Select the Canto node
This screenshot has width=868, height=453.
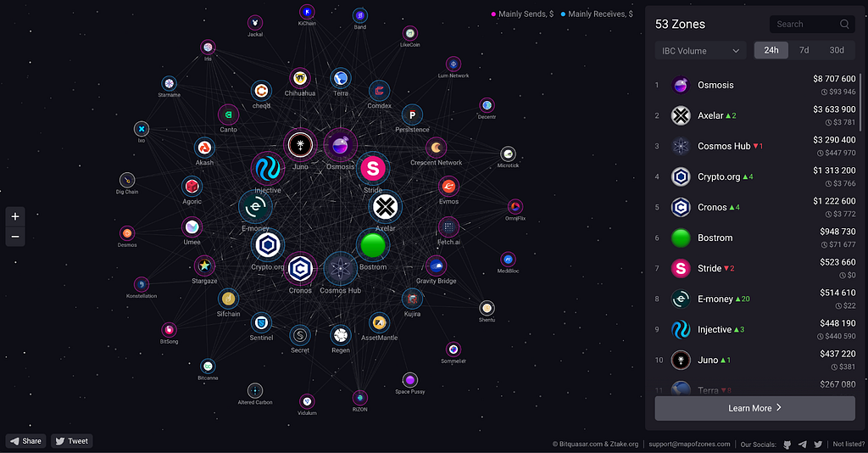(x=228, y=115)
